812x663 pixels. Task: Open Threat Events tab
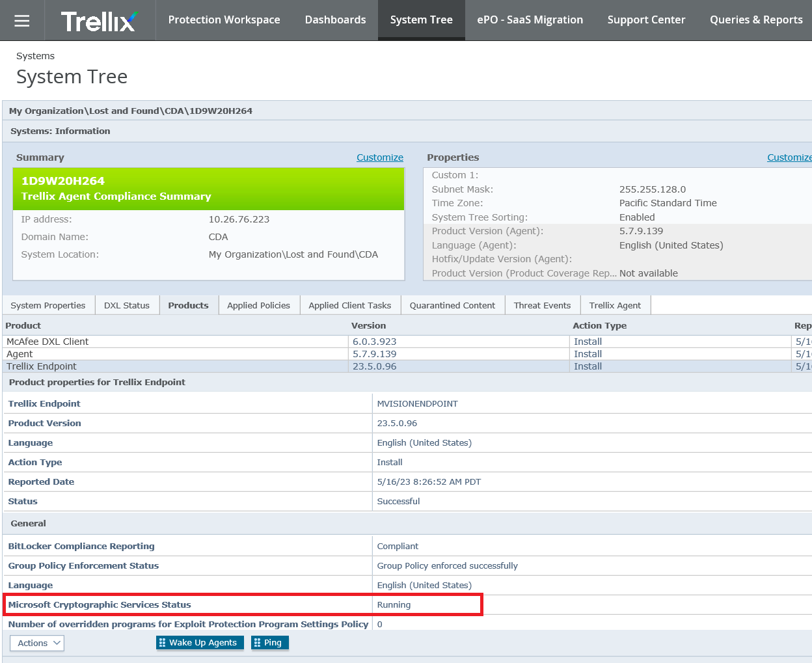point(542,305)
